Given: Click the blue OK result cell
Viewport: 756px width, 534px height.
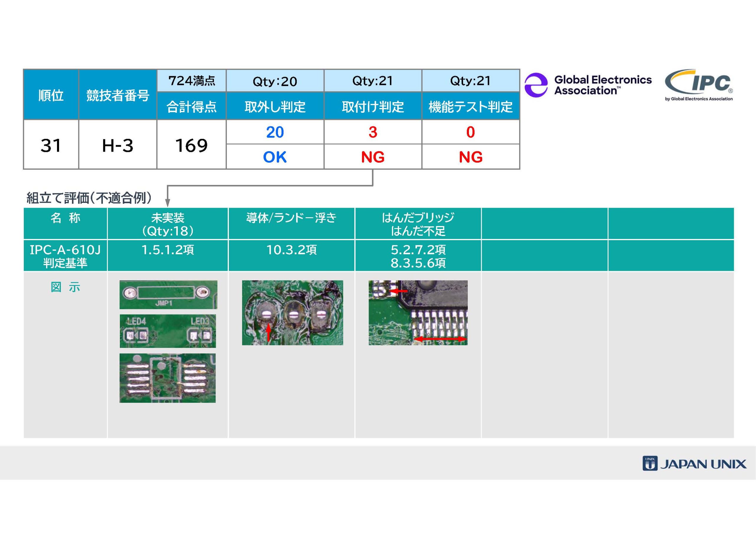Looking at the screenshot, I should coord(275,157).
